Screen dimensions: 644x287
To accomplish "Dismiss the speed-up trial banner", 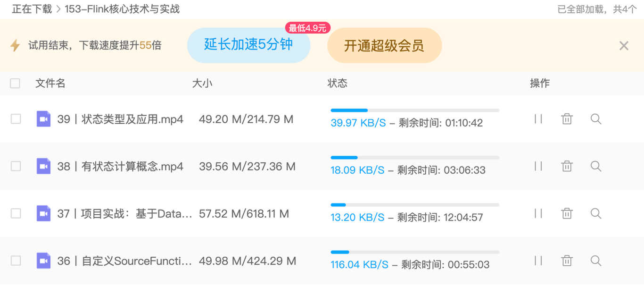I will 624,46.
